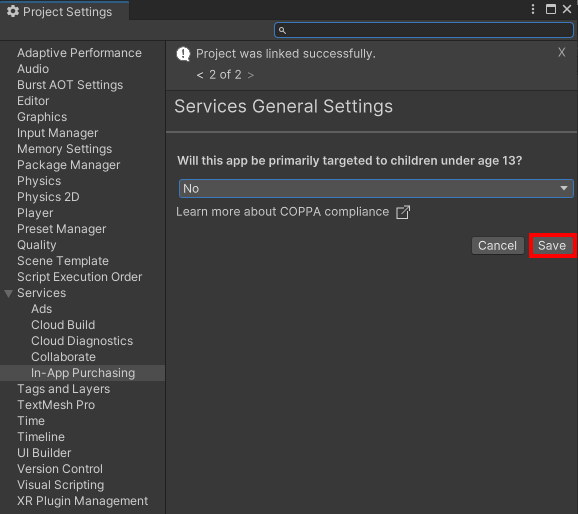Open Learn more about COPPA compliance link
Image resolution: width=578 pixels, height=514 pixels.
[x=282, y=212]
